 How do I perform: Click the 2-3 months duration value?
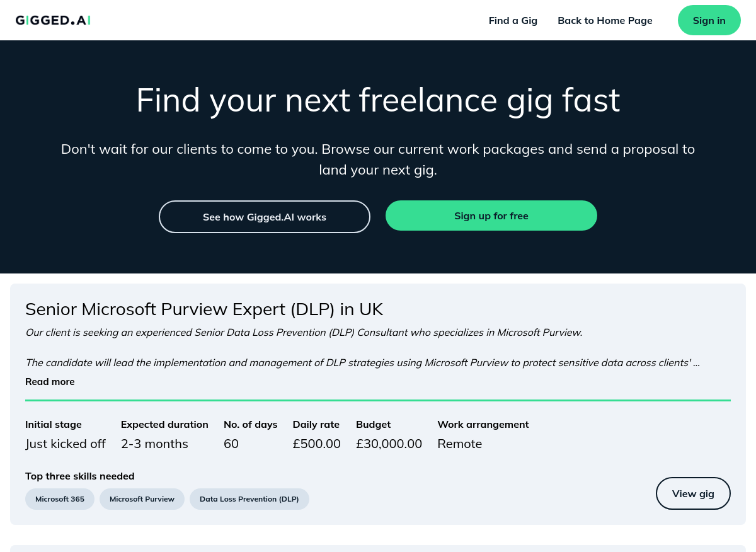pyautogui.click(x=154, y=444)
